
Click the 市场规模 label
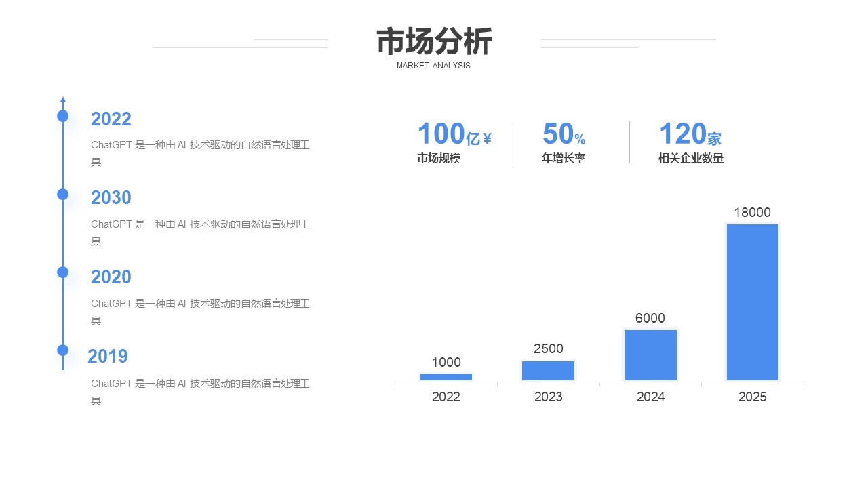(439, 159)
